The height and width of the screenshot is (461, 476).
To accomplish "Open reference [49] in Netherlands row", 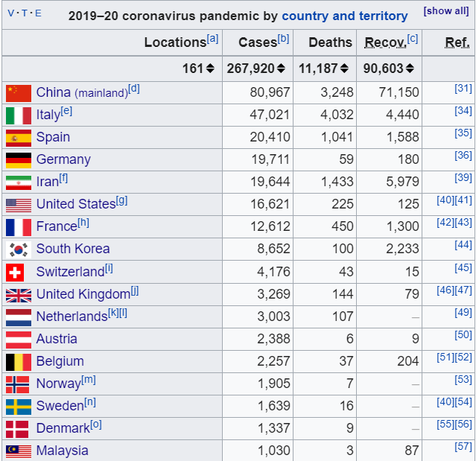I will click(463, 312).
